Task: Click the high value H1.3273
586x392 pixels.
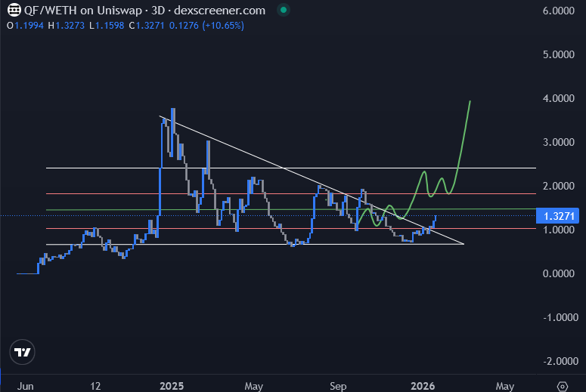Action: pos(66,26)
